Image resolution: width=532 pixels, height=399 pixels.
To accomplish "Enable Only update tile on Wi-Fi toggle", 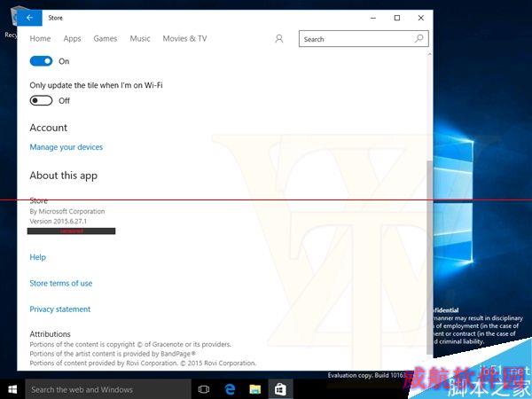I will 41,101.
